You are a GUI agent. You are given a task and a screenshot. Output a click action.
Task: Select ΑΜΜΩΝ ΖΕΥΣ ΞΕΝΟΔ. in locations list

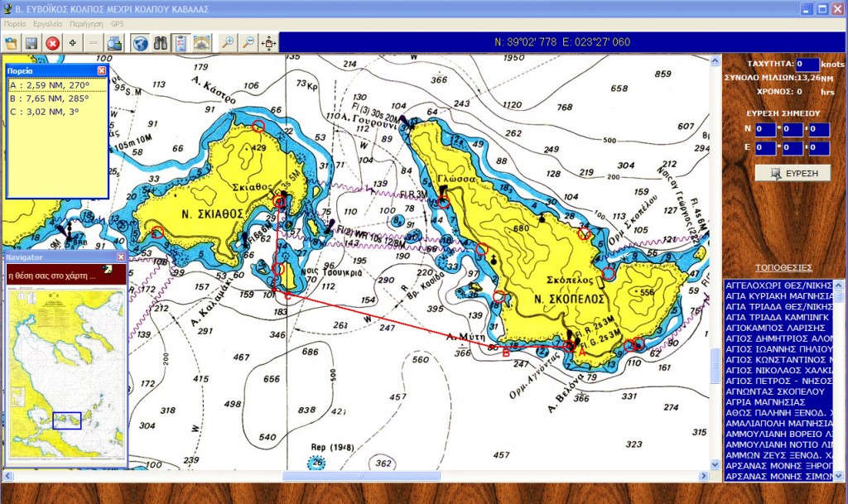(778, 455)
